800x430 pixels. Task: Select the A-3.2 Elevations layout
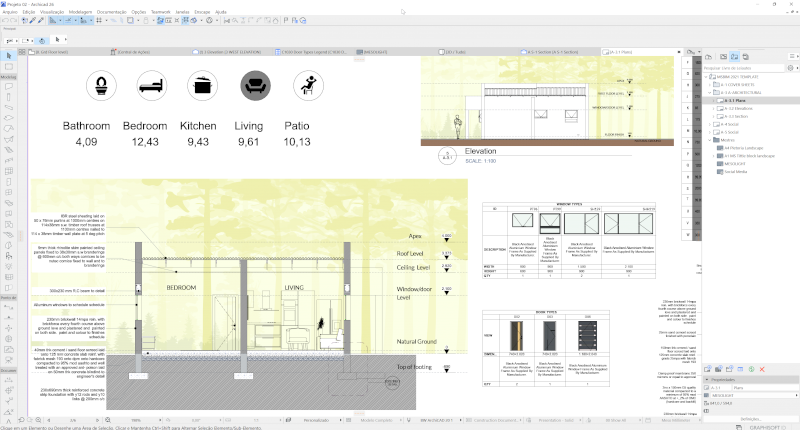point(736,108)
